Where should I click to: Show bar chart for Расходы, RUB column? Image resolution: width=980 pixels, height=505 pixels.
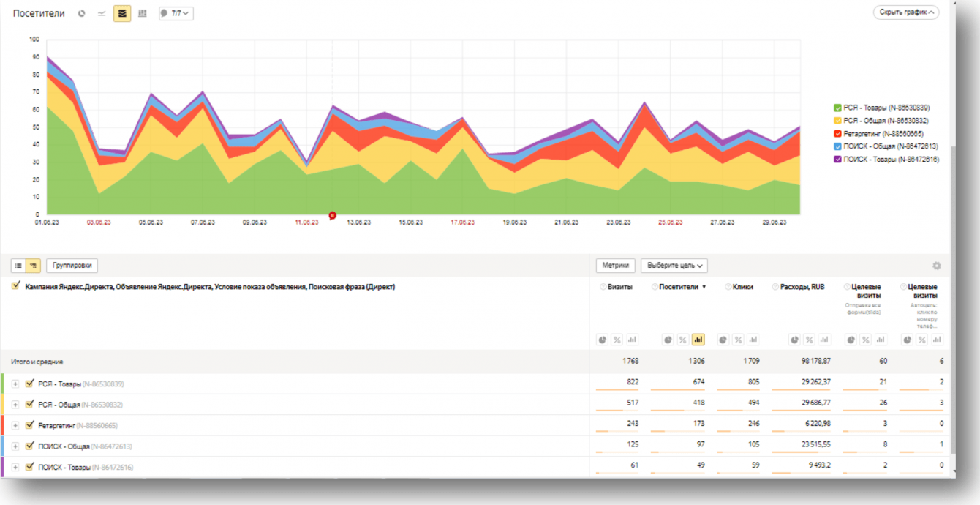click(824, 340)
